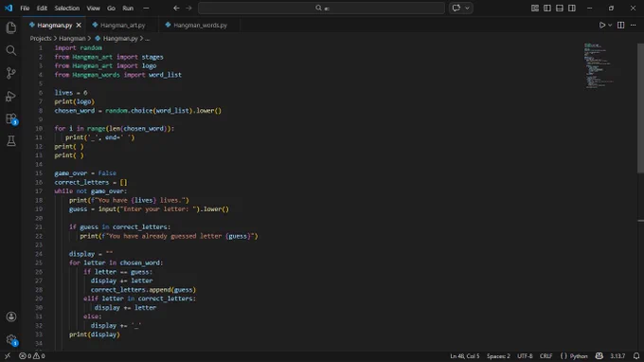Click the vertical scrollbar thumb
This screenshot has width=644, height=362.
(640, 108)
